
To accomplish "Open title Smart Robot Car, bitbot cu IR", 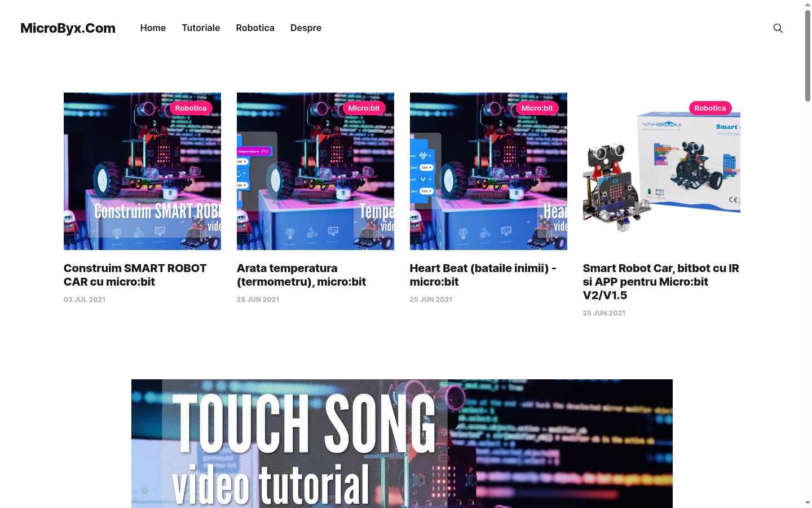I will pos(661,282).
